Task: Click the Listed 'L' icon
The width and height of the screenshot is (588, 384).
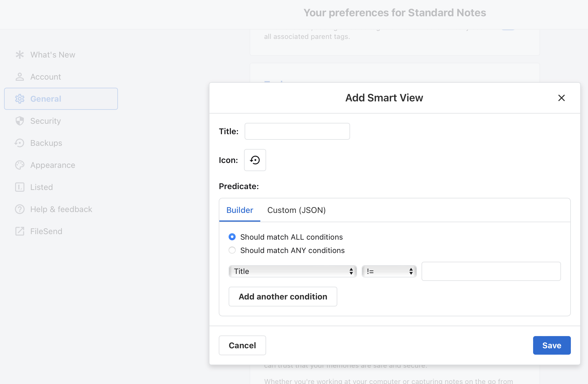Action: [19, 187]
